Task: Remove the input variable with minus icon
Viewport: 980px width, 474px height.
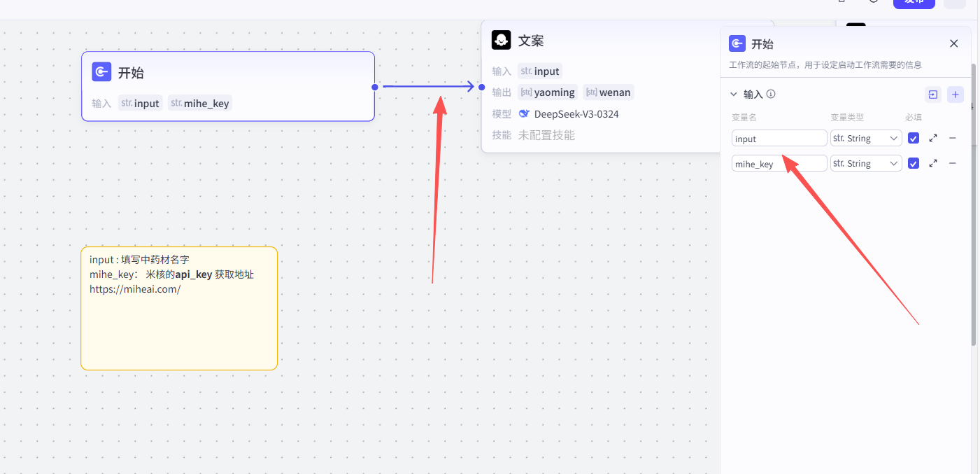Action: click(x=952, y=139)
